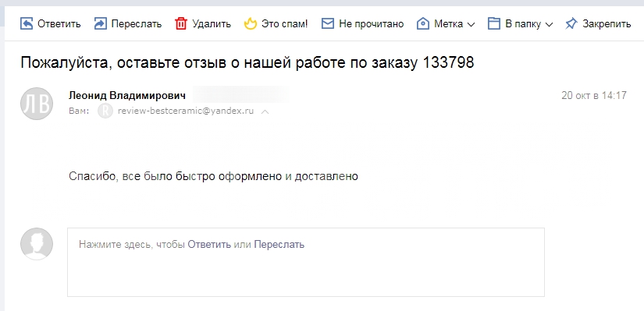Click the sender avatar ЛВ
Image resolution: width=644 pixels, height=311 pixels.
pos(37,104)
